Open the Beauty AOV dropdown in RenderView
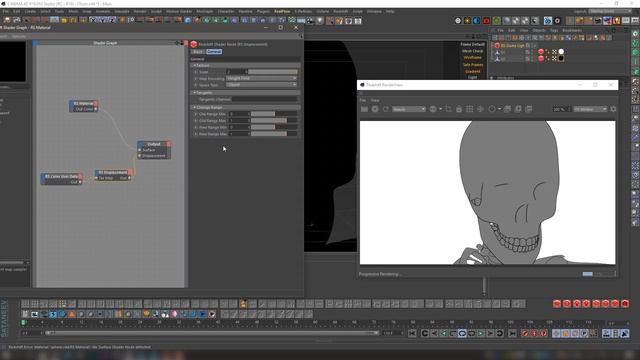The height and width of the screenshot is (360, 640). point(409,109)
